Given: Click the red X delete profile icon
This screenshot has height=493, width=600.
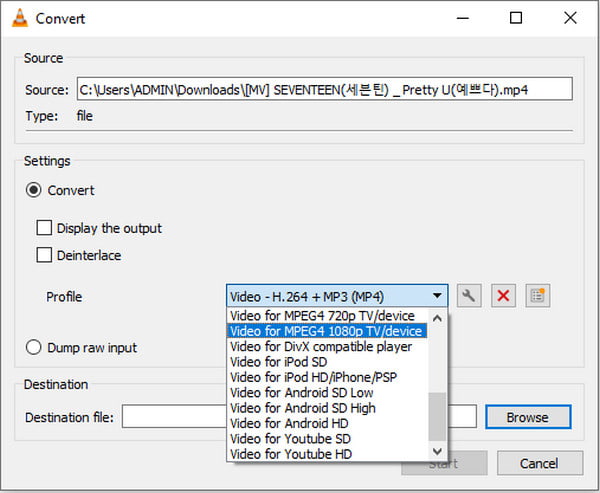Looking at the screenshot, I should [503, 296].
